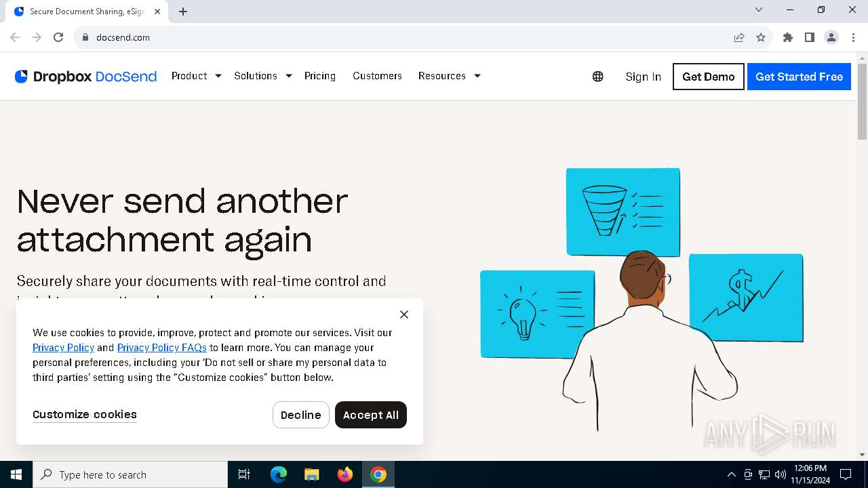The height and width of the screenshot is (488, 868).
Task: Open network status tray icon
Action: [764, 474]
